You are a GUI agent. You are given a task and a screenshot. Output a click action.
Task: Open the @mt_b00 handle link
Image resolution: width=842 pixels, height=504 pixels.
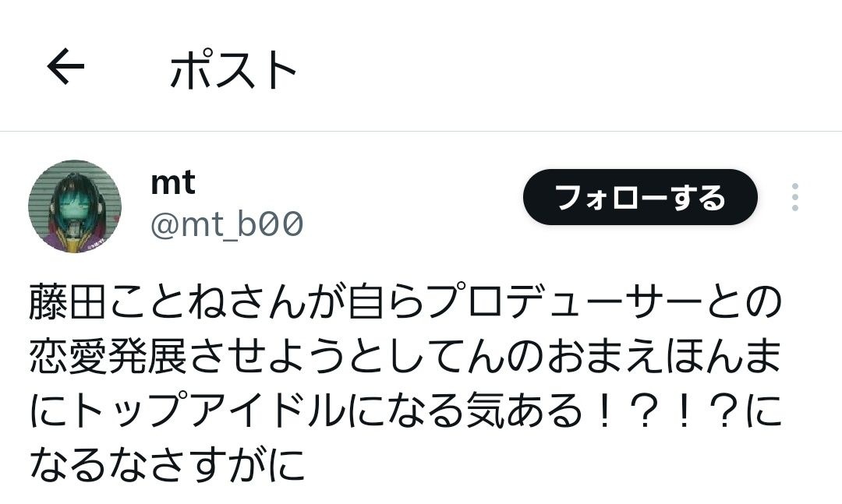(227, 224)
